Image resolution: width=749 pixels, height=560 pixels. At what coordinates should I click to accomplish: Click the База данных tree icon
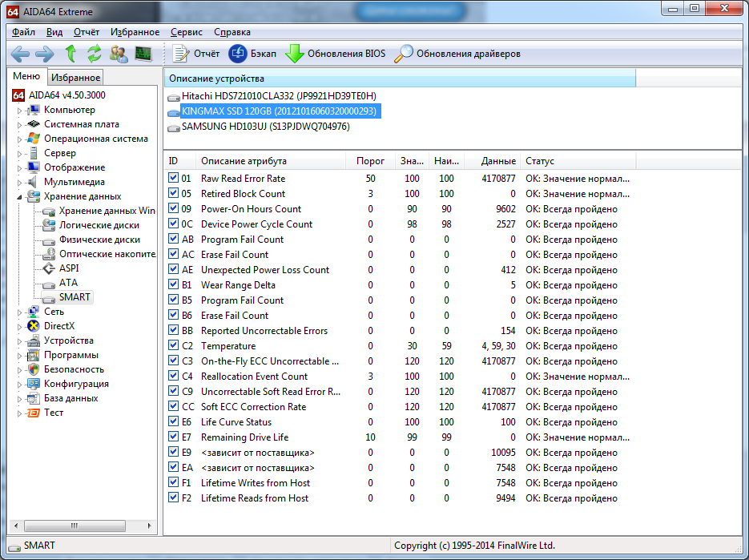(x=34, y=398)
